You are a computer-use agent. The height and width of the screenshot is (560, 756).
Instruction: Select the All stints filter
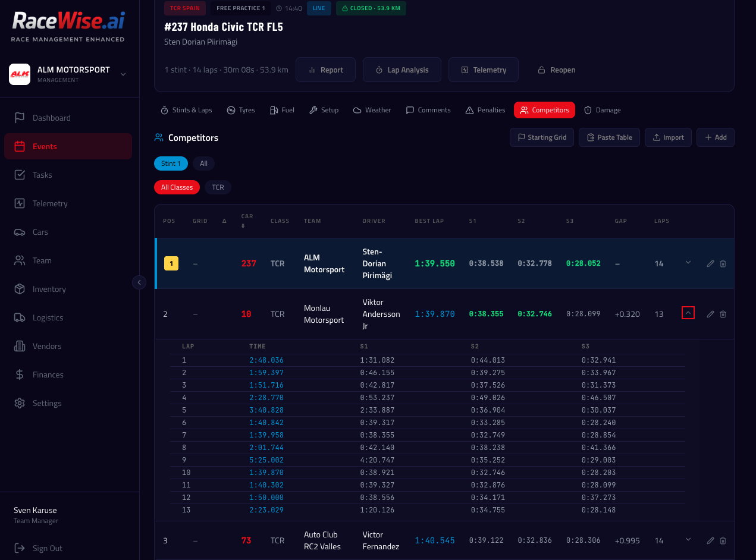[x=203, y=163]
